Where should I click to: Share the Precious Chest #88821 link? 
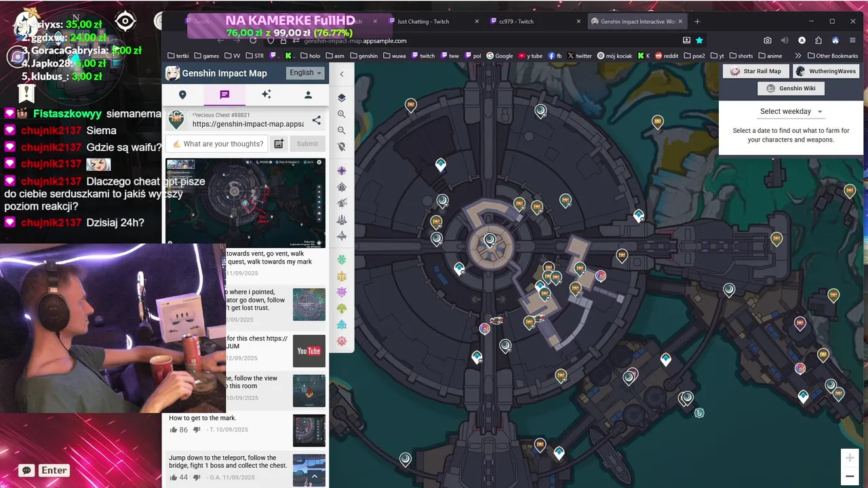coord(317,121)
